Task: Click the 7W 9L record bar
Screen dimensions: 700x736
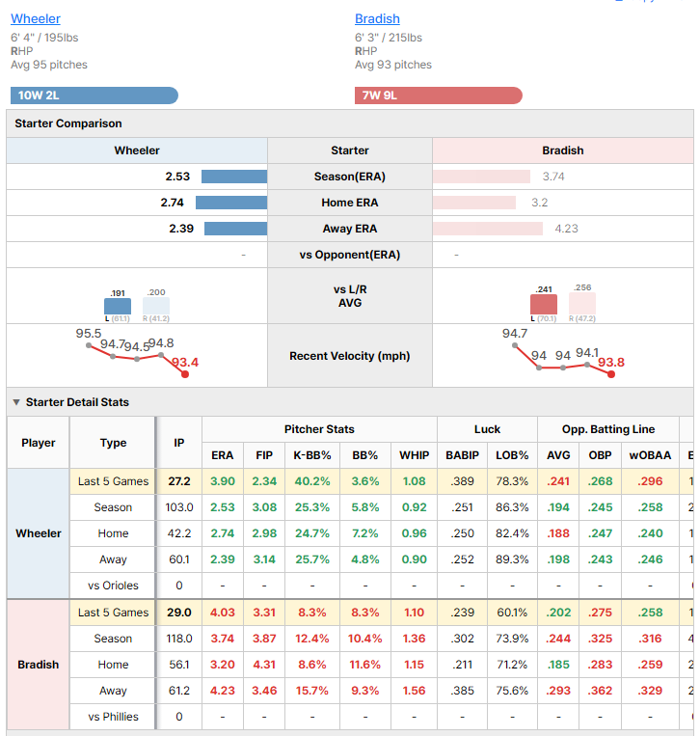Action: point(438,95)
